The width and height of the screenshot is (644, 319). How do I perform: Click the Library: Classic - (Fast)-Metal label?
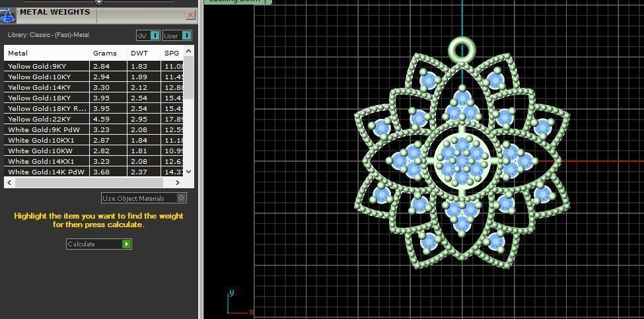48,35
